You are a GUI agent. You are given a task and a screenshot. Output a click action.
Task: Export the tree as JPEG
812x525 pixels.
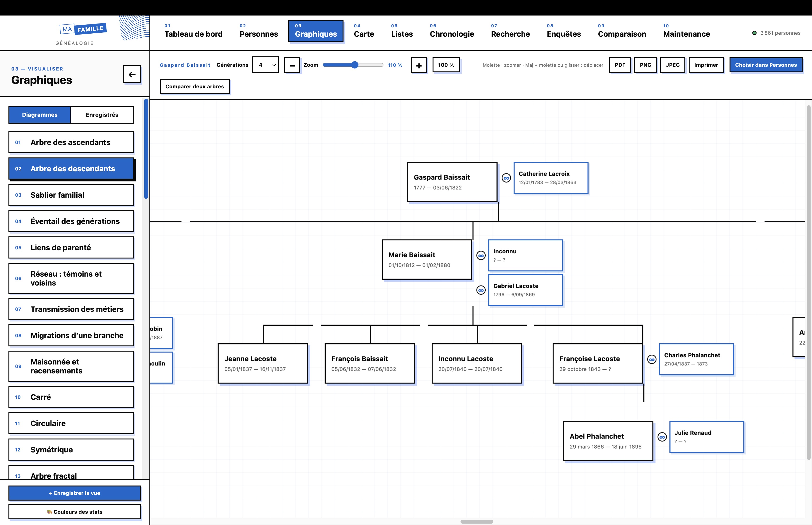pyautogui.click(x=673, y=65)
